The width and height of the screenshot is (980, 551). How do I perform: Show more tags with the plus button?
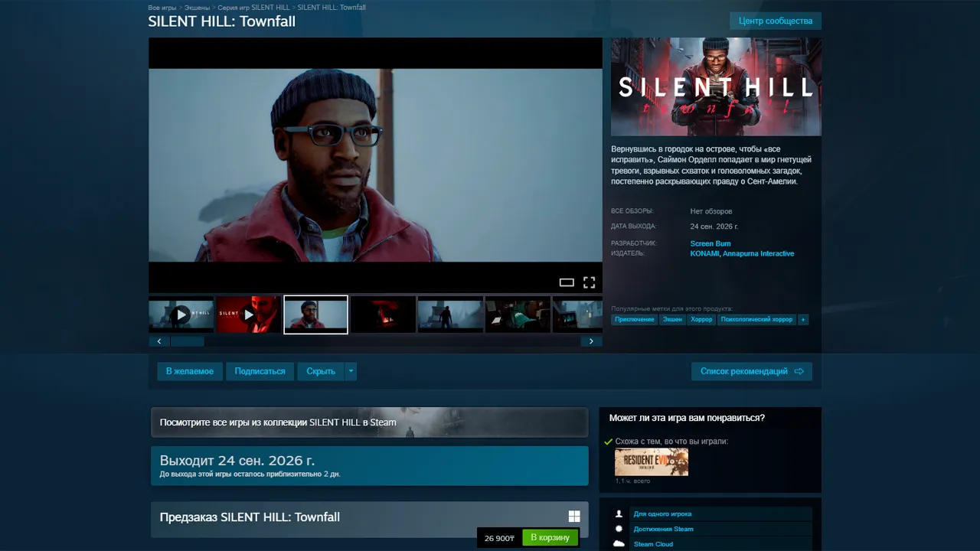click(x=803, y=319)
